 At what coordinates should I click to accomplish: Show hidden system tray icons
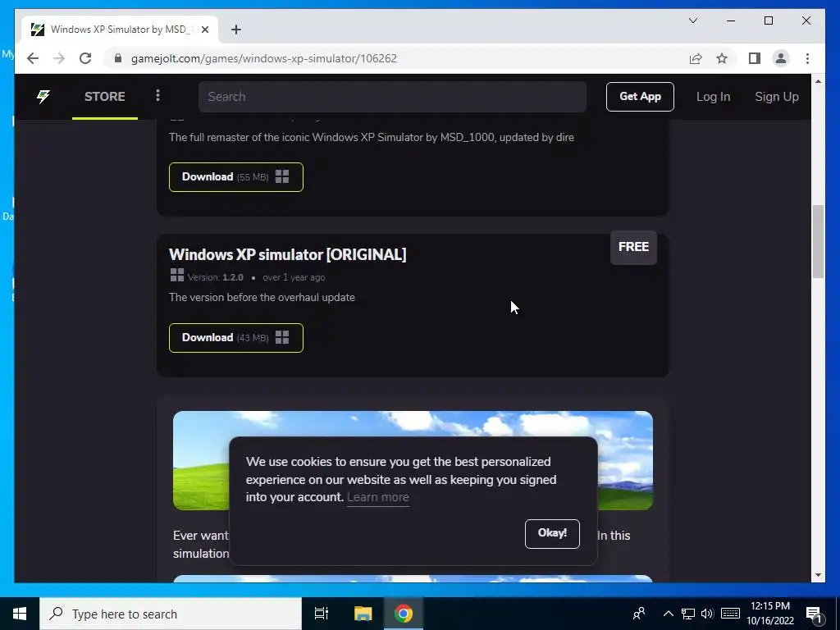(x=668, y=614)
